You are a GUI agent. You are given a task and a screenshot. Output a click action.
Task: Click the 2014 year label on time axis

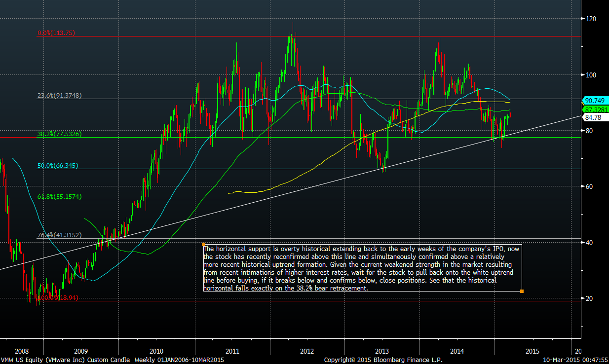coord(457,352)
